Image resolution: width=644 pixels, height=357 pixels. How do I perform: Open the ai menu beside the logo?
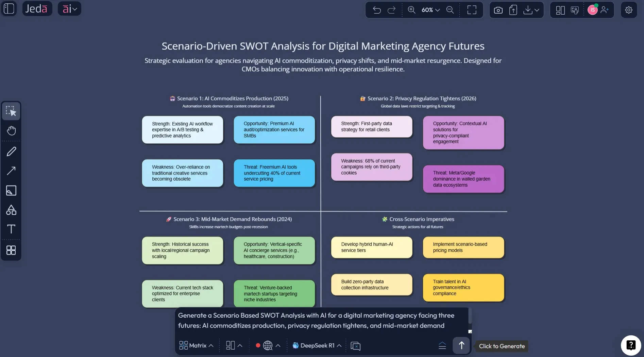coord(69,8)
